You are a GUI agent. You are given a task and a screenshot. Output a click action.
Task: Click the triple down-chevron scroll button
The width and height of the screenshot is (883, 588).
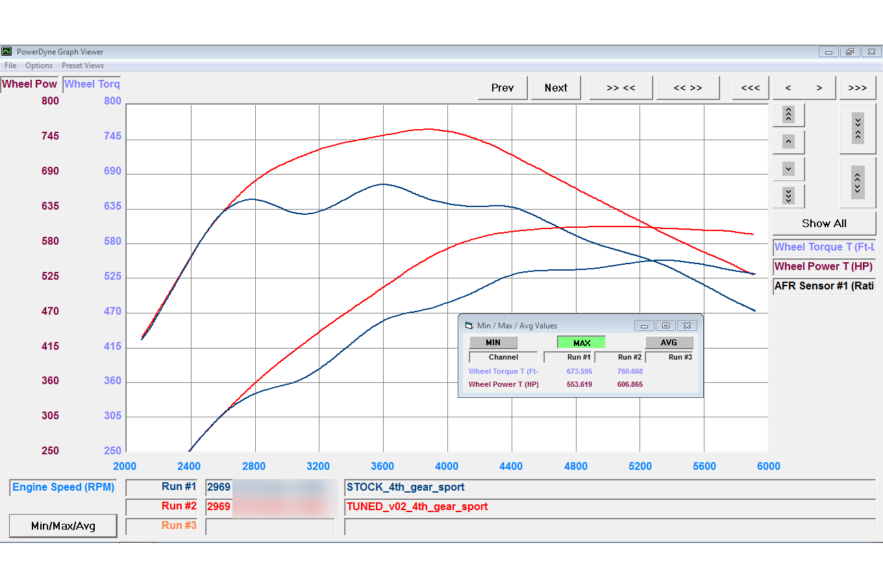[x=788, y=196]
